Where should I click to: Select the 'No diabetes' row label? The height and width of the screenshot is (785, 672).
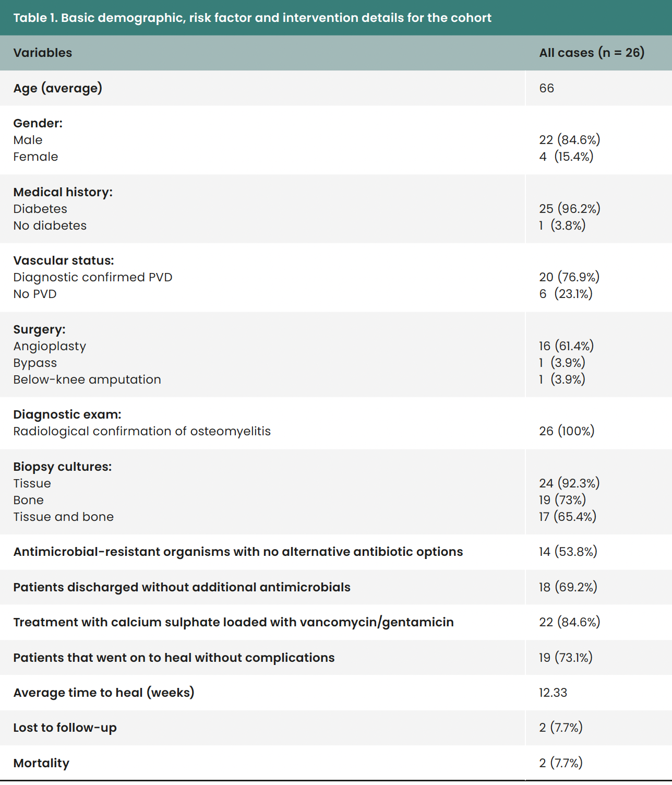[x=50, y=225]
